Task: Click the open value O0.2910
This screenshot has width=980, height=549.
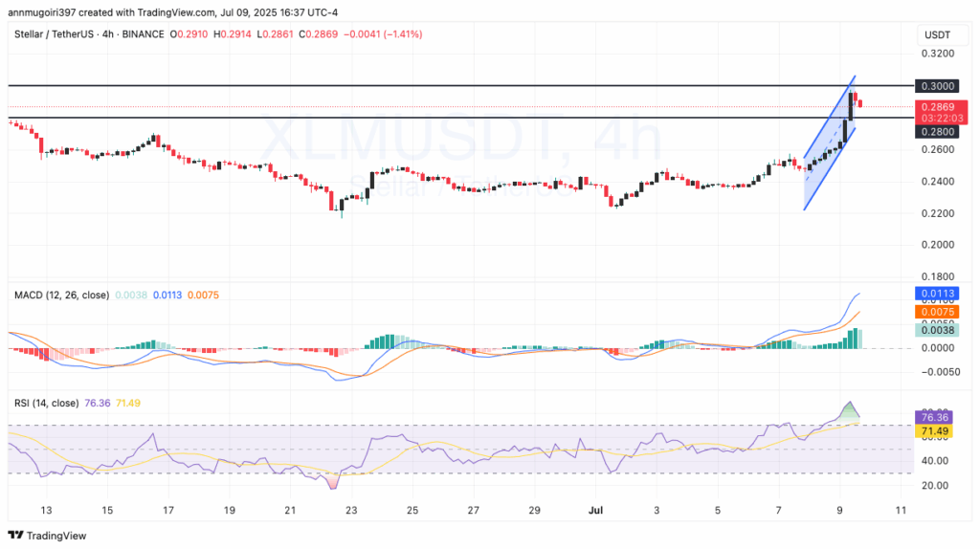Action: coord(189,34)
